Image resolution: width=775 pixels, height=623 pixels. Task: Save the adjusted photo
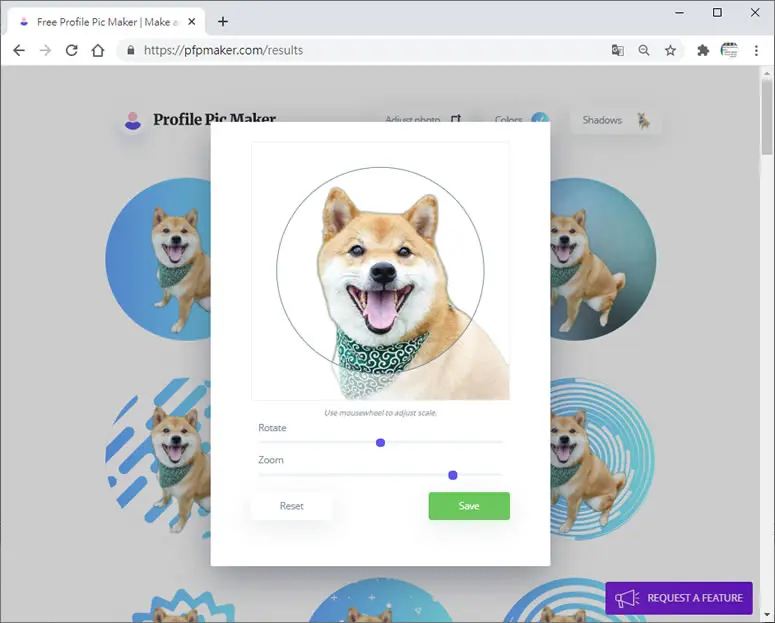pyautogui.click(x=469, y=506)
